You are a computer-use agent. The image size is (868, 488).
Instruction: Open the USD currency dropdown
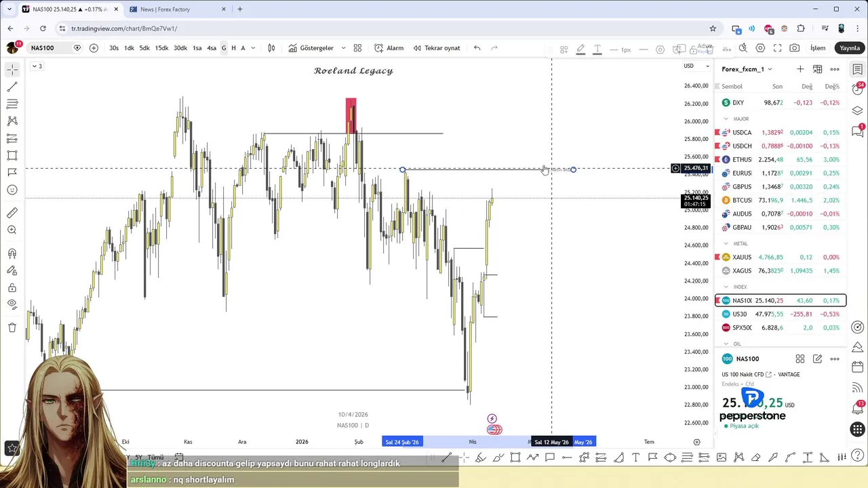(x=696, y=66)
